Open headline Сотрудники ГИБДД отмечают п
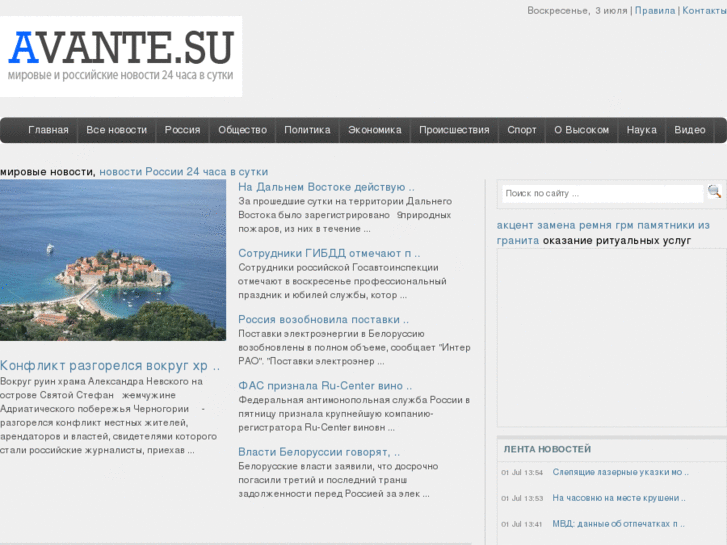727x545 pixels. 329,253
